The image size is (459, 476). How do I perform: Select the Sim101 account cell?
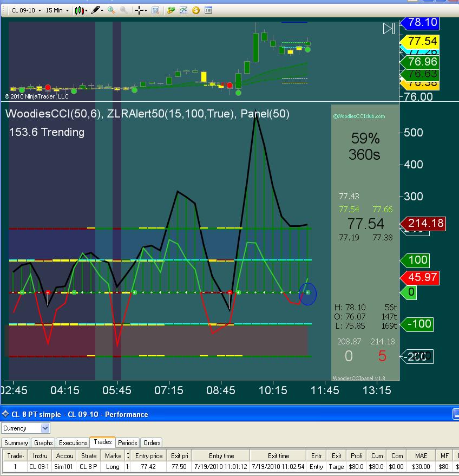pyautogui.click(x=64, y=467)
